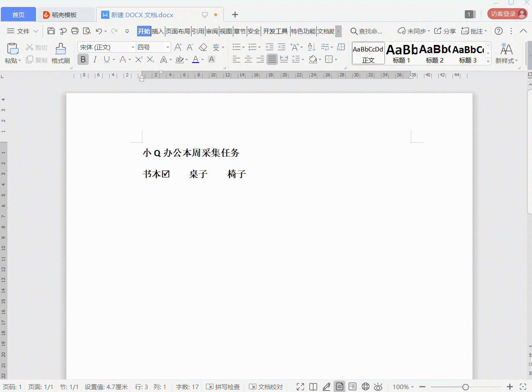Switch to read mode in status bar
This screenshot has height=392, width=532.
313,386
